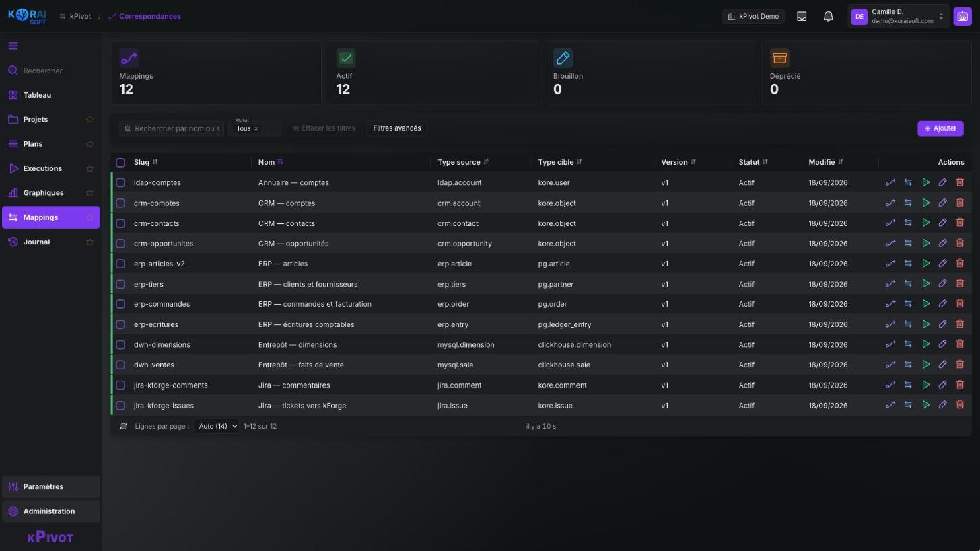Focus the mapping name search field
Image resolution: width=980 pixels, height=551 pixels.
[172, 128]
